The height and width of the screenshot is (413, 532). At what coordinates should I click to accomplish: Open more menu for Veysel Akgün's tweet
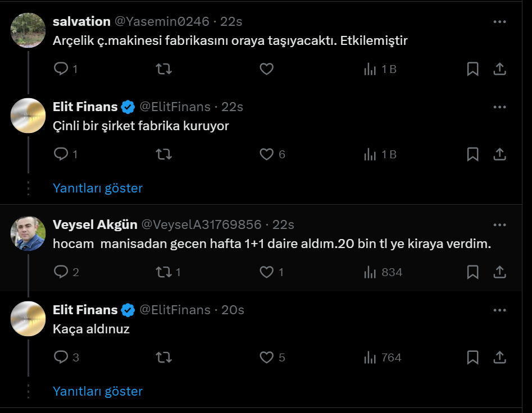[499, 225]
